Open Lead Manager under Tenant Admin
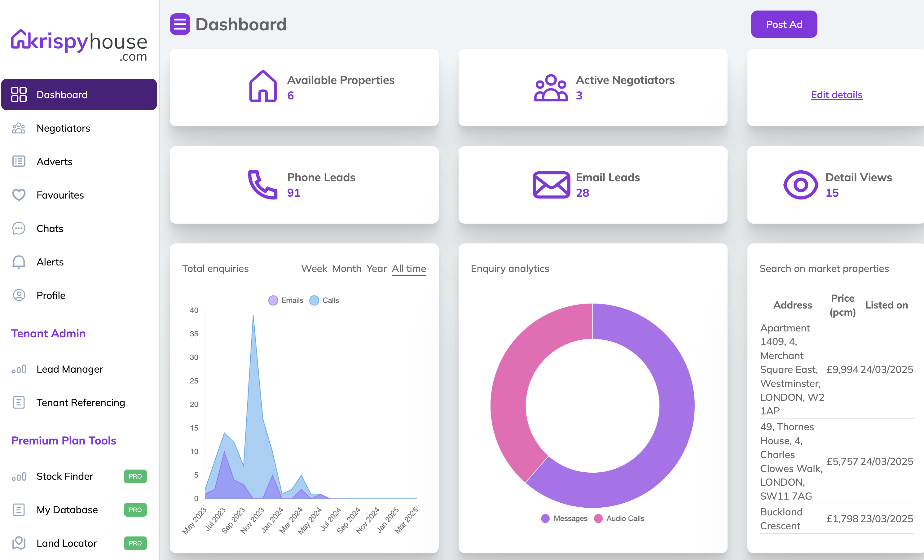 point(69,369)
